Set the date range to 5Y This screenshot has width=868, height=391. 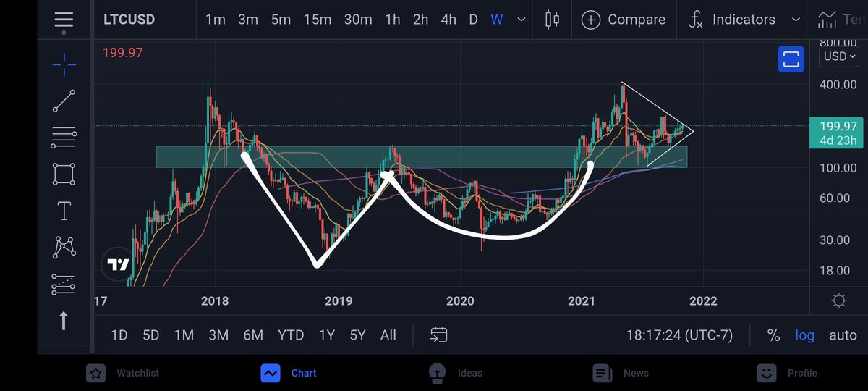point(358,335)
